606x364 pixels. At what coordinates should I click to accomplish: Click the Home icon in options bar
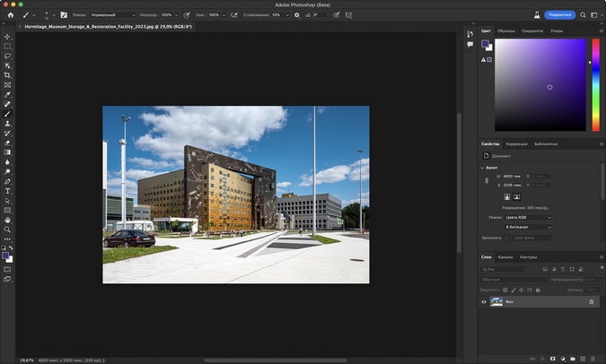tap(11, 15)
